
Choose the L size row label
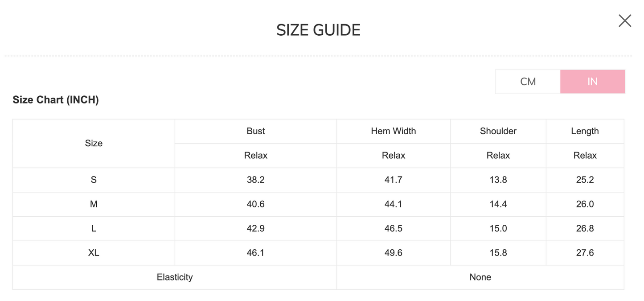coord(94,228)
